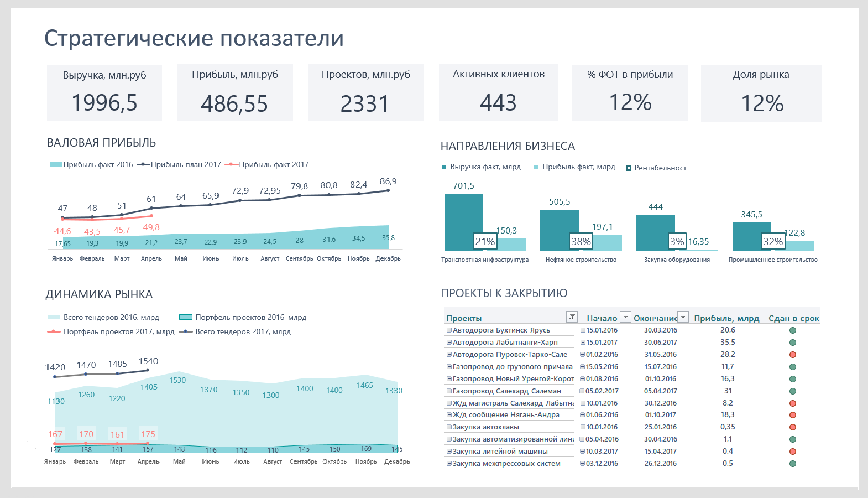Select the Активных клиентов KPI card

tap(499, 92)
